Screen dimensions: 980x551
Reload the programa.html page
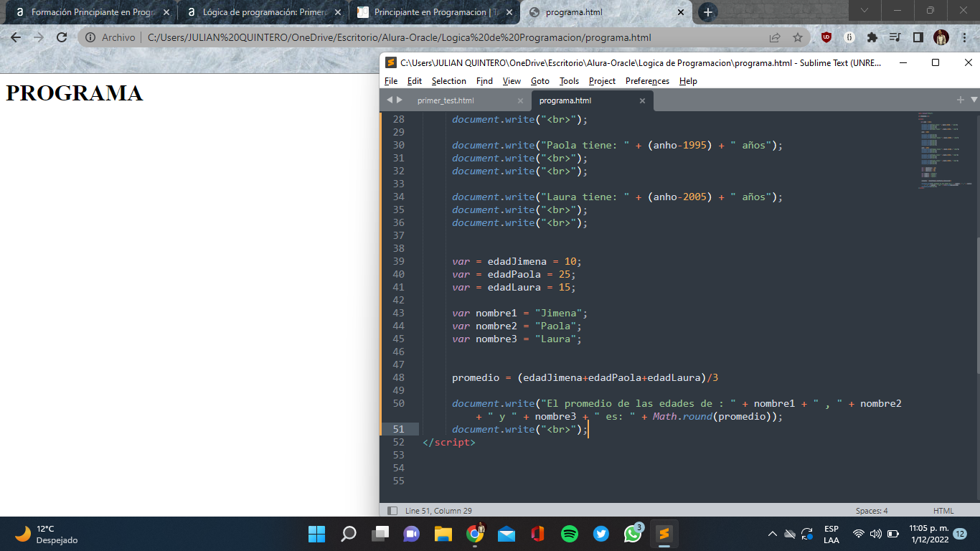(62, 37)
